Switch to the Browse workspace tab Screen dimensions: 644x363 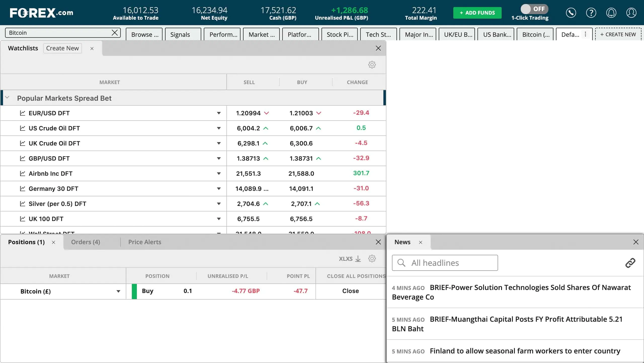coord(144,34)
